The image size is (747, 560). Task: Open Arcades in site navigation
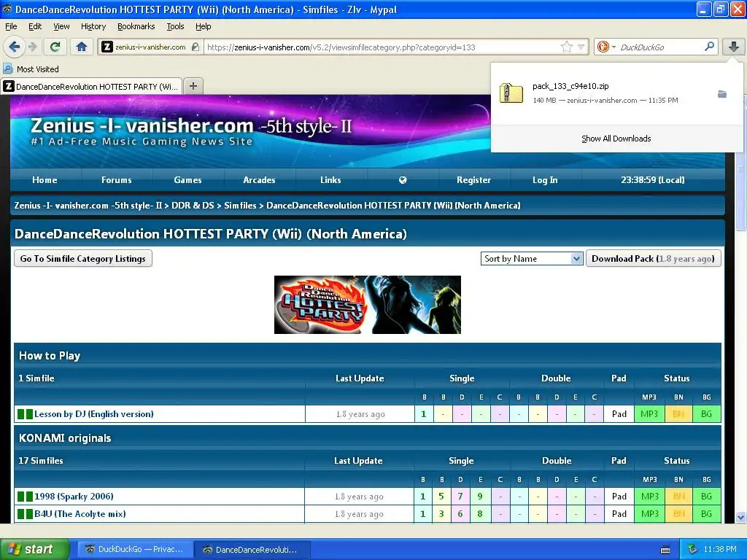pos(259,180)
